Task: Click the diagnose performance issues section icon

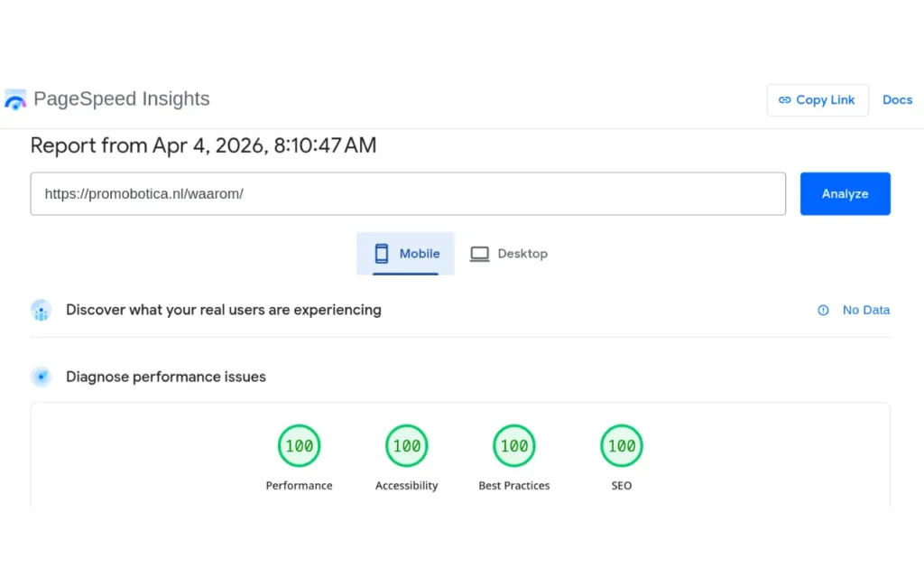Action: [x=41, y=377]
